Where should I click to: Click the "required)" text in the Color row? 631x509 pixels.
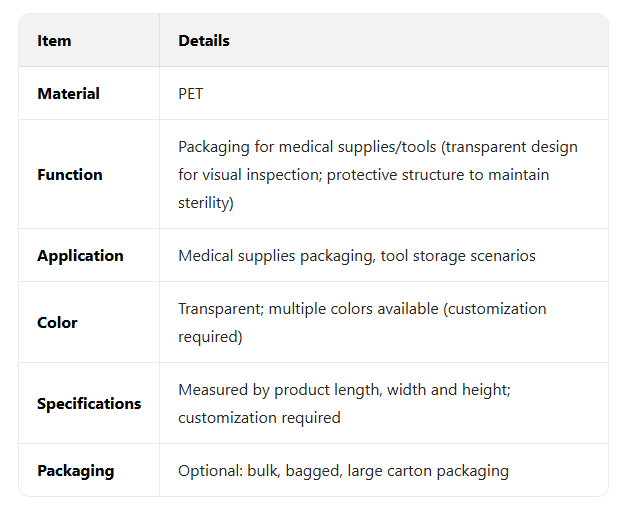(211, 337)
